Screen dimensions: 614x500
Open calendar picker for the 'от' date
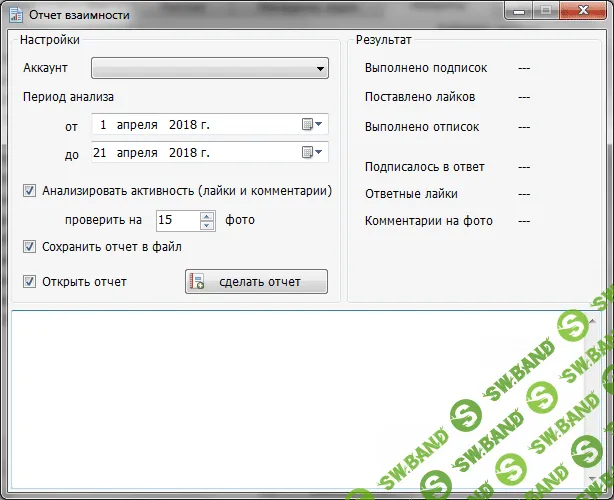(x=312, y=125)
